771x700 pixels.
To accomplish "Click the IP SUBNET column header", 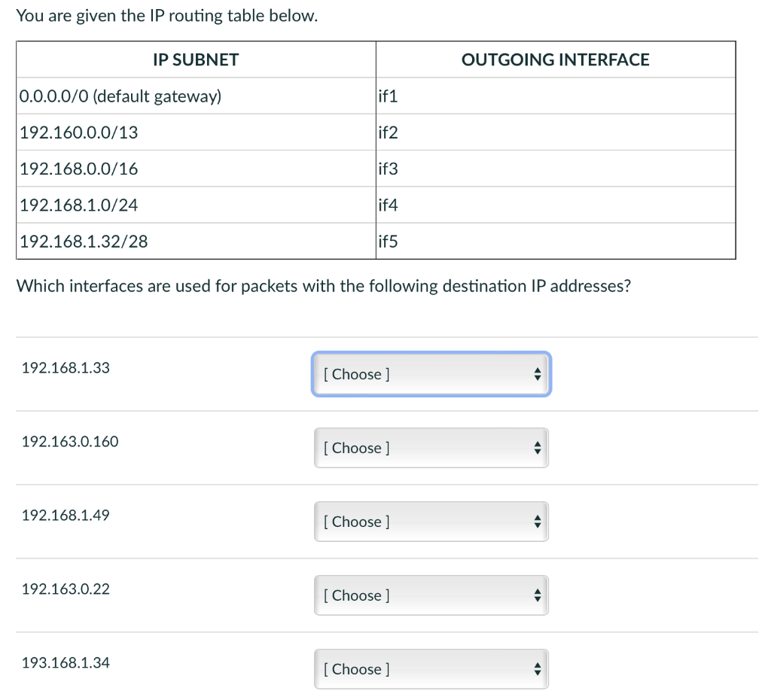I will tap(195, 59).
